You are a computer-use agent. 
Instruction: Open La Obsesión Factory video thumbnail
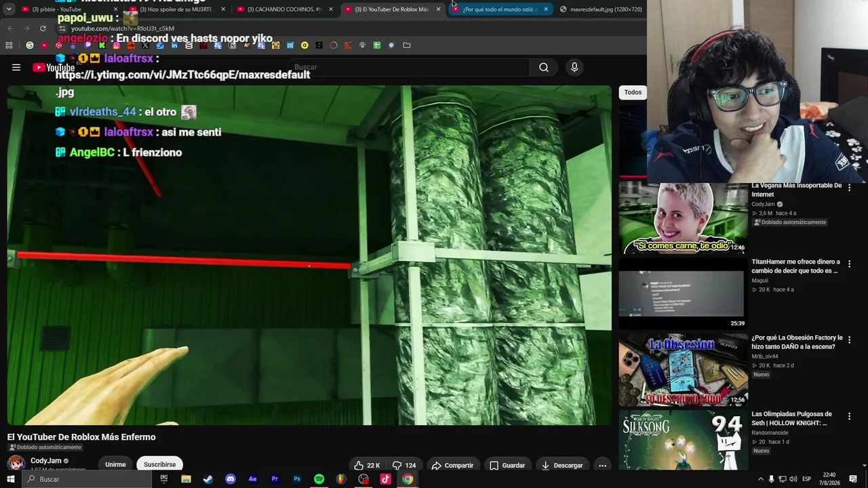coord(684,370)
